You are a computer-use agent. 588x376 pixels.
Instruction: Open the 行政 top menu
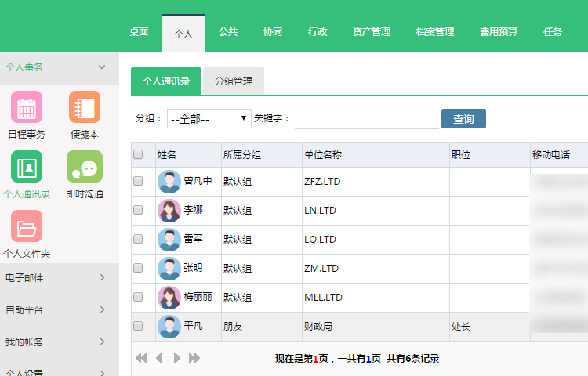pos(318,32)
